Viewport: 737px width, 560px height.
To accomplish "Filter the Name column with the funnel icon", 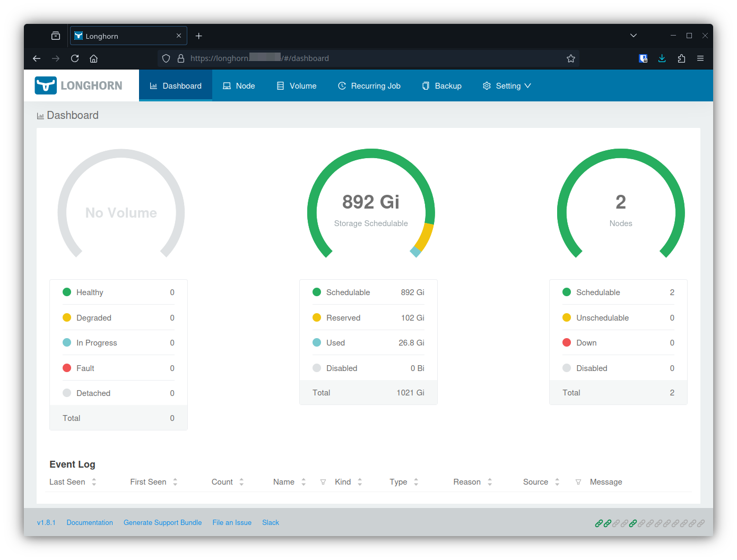I will click(x=323, y=482).
